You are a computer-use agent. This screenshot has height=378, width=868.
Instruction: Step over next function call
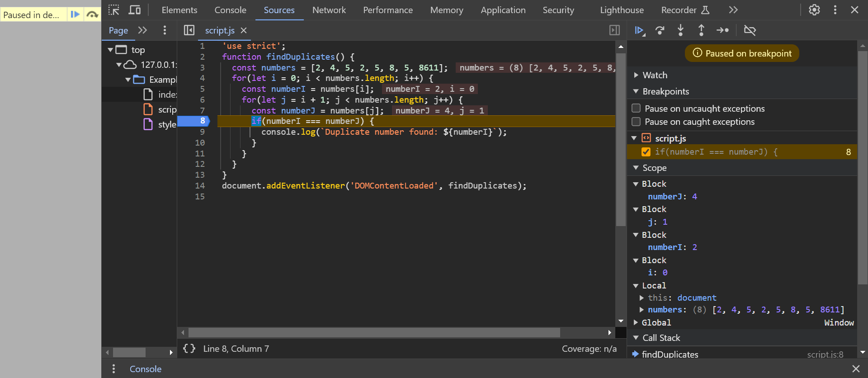coord(660,30)
